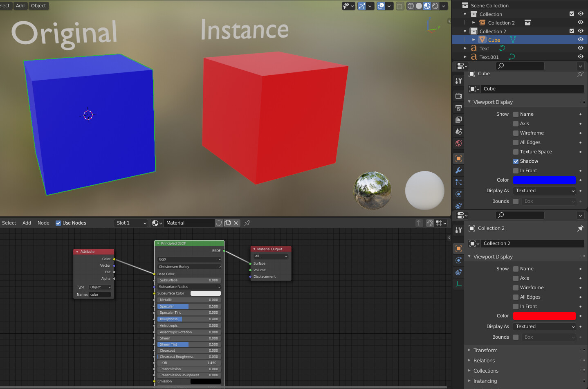This screenshot has width=588, height=389.
Task: Enable the Shadow checkbox under Viewport Display
Action: [516, 161]
